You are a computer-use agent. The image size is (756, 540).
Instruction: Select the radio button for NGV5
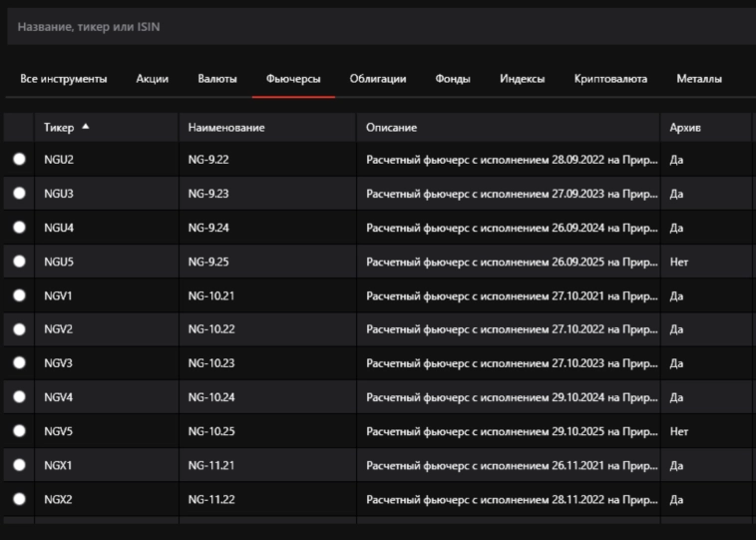pyautogui.click(x=19, y=431)
